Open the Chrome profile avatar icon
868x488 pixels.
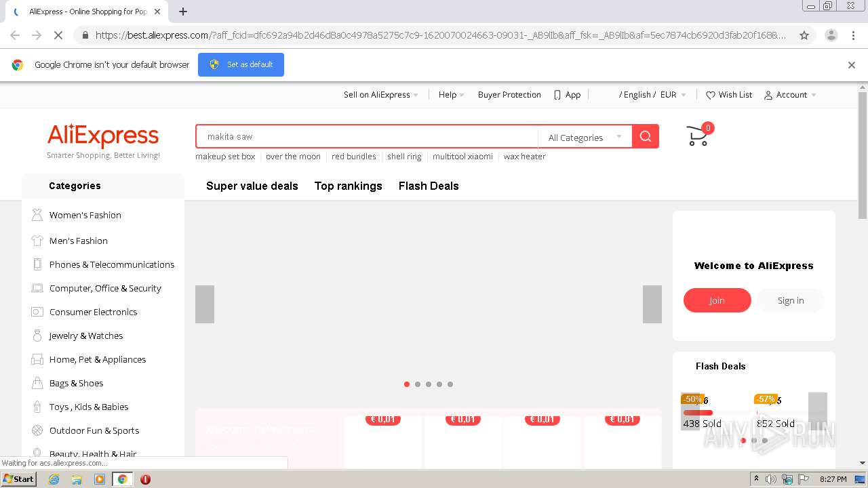tap(831, 35)
